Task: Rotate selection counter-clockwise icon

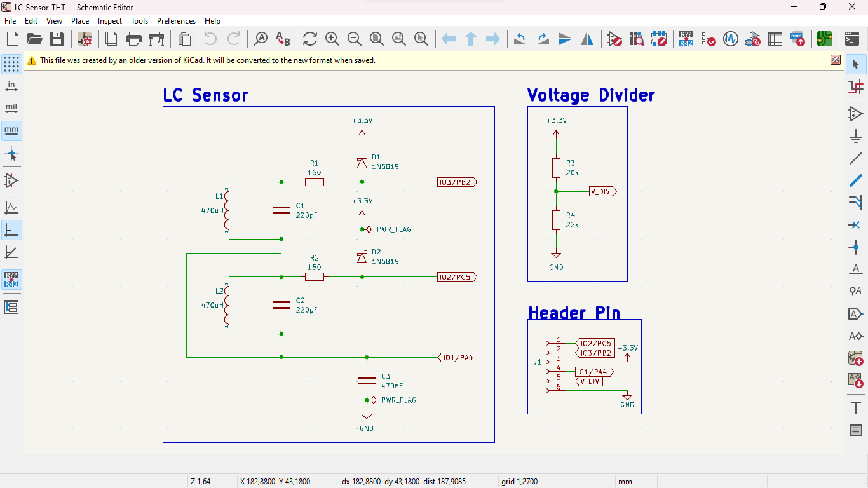Action: (x=520, y=39)
